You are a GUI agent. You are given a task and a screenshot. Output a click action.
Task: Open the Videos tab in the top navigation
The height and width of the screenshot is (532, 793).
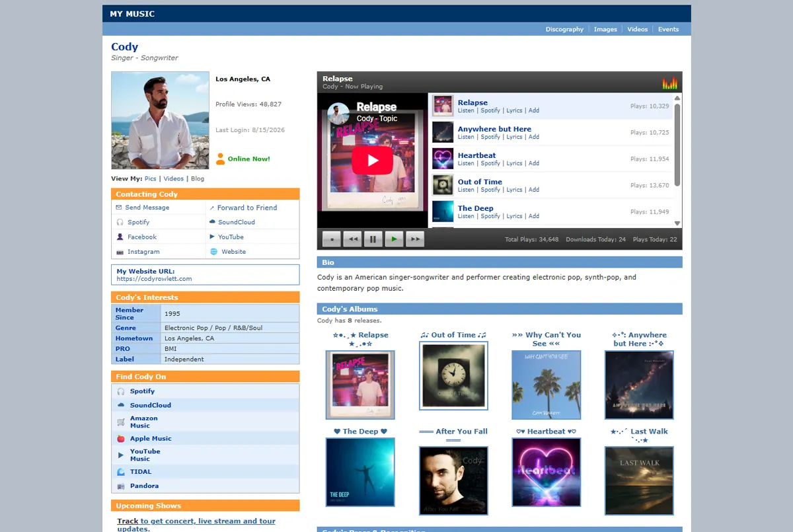click(x=638, y=29)
